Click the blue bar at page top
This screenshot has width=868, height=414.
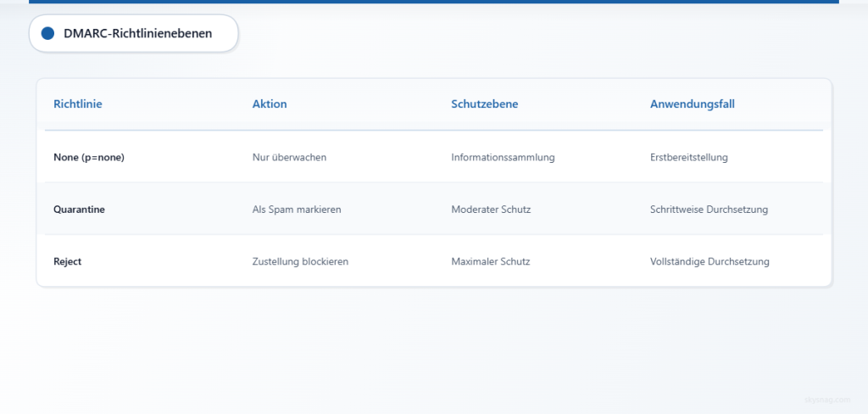(x=433, y=2)
